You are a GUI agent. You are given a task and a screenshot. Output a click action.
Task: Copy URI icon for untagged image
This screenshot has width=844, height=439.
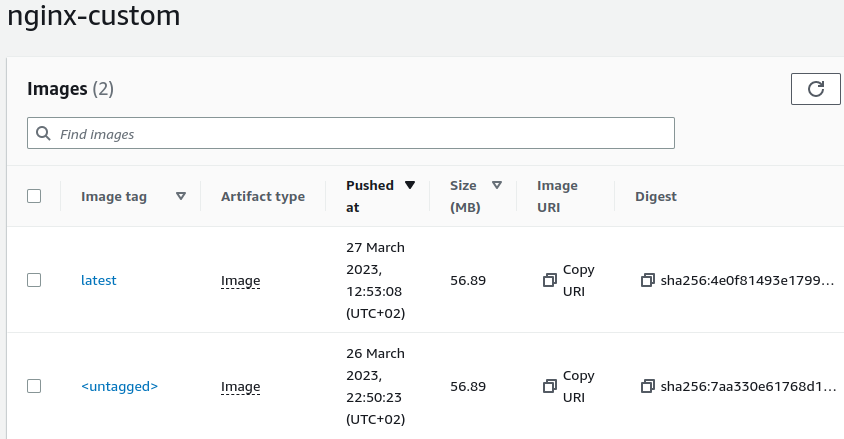(549, 386)
